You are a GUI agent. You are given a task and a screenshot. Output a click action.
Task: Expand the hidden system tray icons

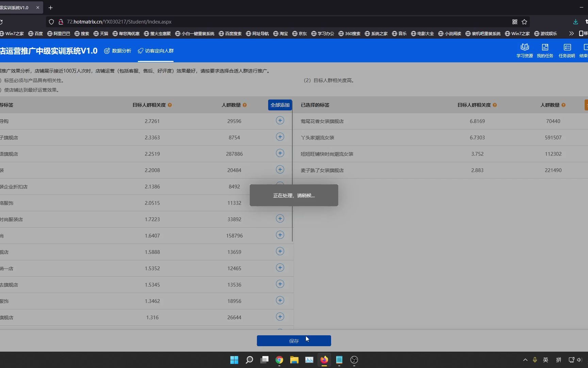[x=525, y=360]
